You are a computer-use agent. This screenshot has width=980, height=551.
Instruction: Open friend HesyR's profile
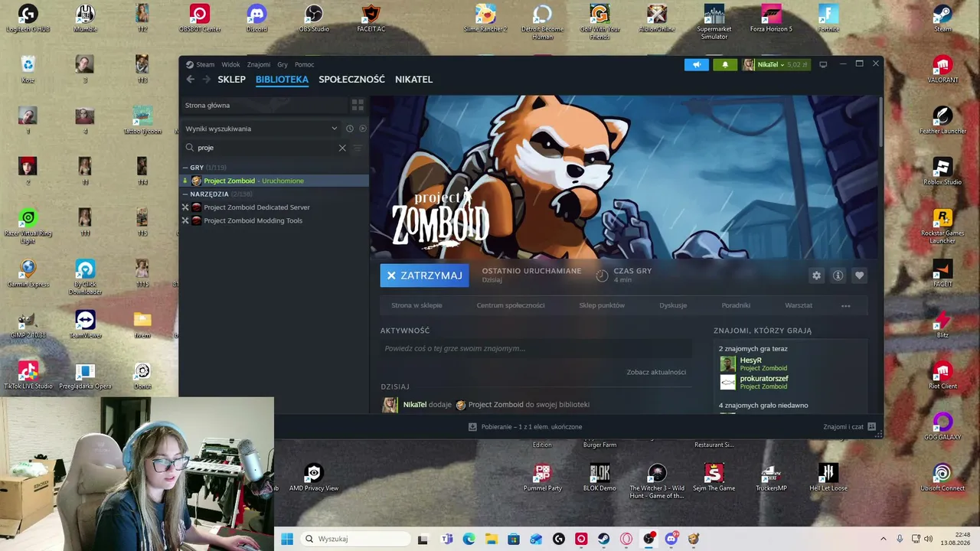750,360
